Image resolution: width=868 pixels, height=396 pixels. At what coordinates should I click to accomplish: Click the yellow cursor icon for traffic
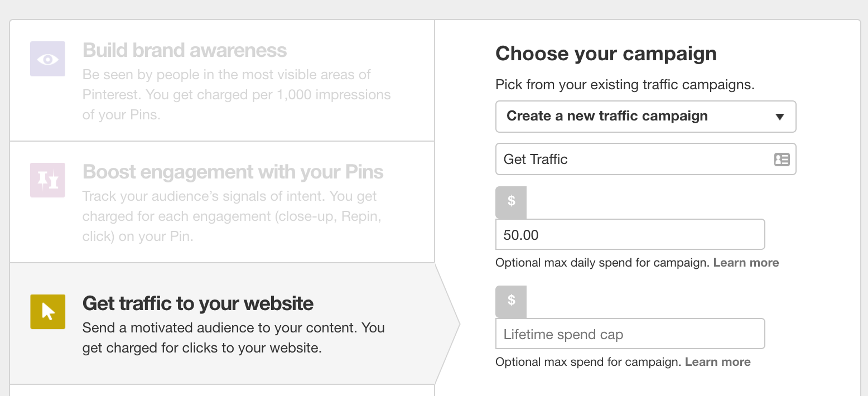click(x=47, y=312)
